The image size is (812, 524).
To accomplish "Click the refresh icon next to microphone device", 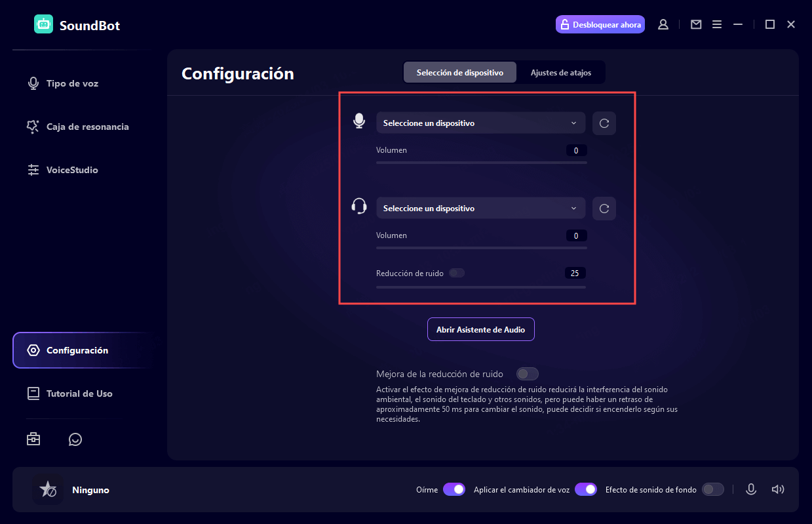I will [x=604, y=123].
